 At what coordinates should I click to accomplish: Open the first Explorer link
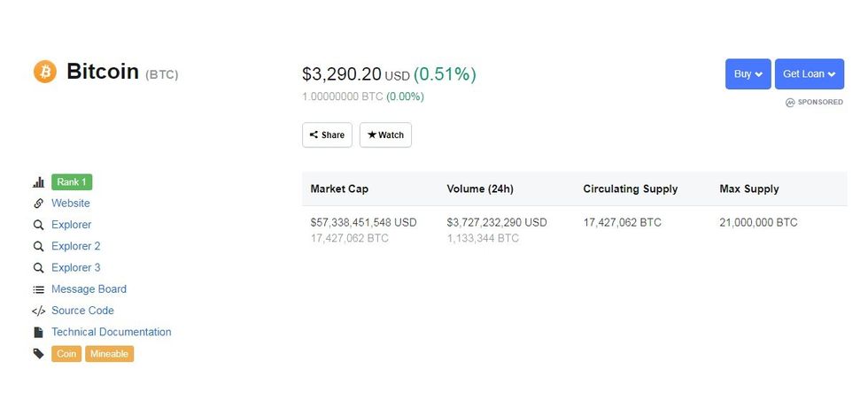click(71, 225)
